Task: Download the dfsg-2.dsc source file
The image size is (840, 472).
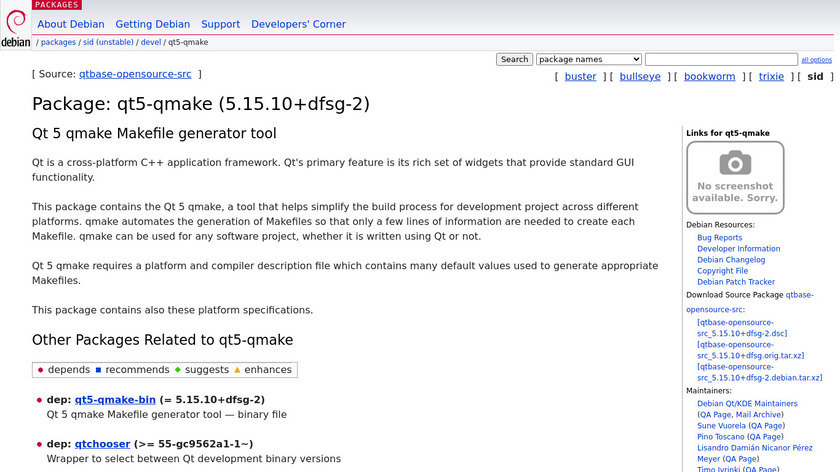Action: click(742, 328)
